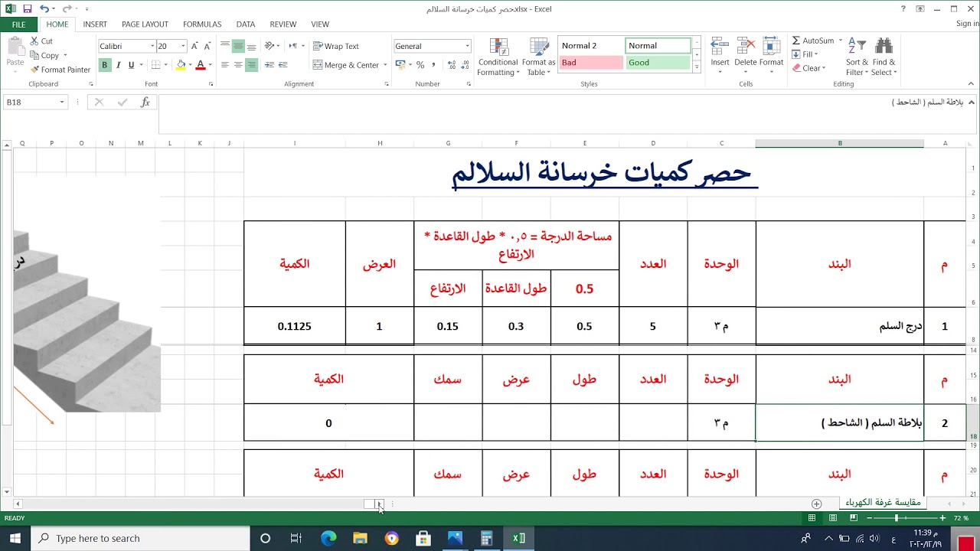Screen dimensions: 980x551
Task: Click the Fill Color paint bucket
Action: tap(181, 65)
